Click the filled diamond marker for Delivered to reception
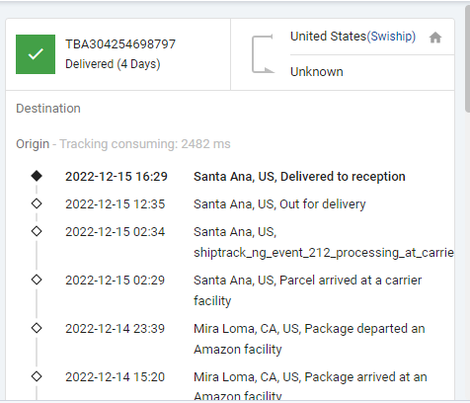 (x=37, y=176)
